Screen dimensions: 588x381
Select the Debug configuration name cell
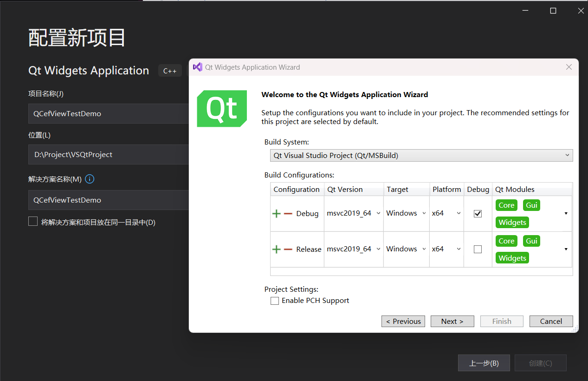tap(307, 214)
